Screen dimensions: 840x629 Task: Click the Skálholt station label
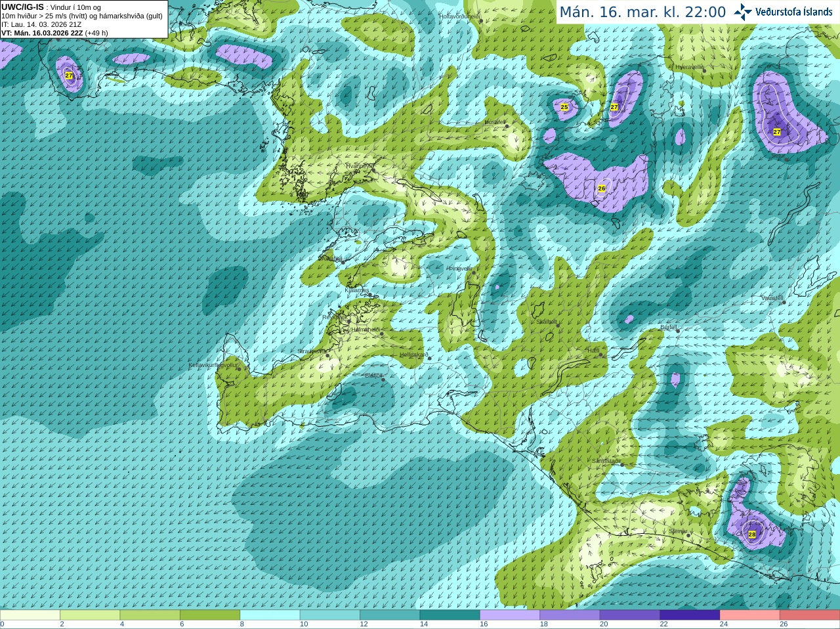point(547,322)
